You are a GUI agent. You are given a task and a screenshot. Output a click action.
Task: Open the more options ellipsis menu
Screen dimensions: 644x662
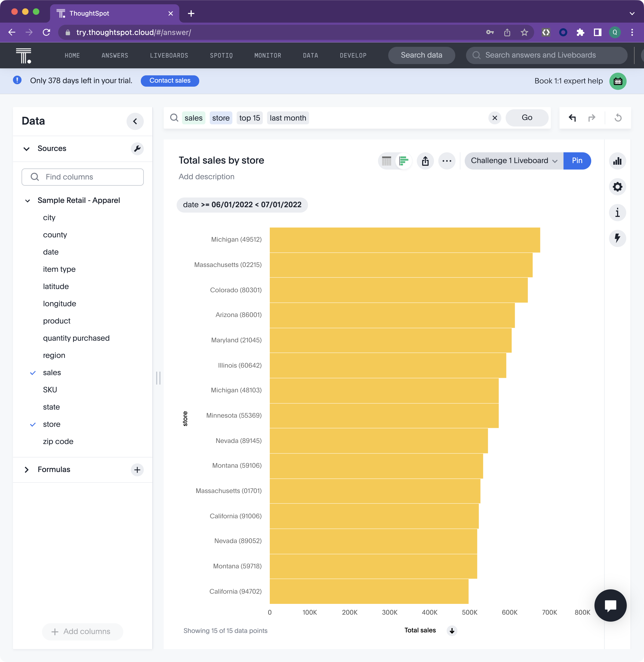(x=447, y=161)
